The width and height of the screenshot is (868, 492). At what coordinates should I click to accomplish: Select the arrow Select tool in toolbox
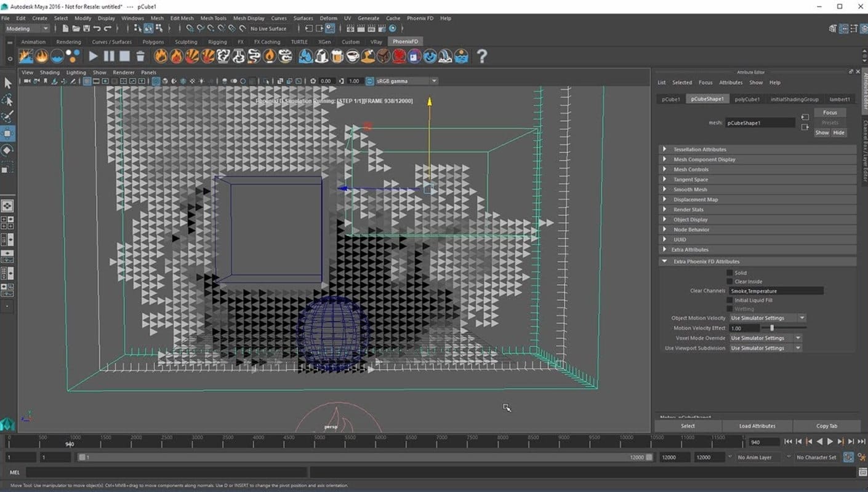click(x=8, y=83)
